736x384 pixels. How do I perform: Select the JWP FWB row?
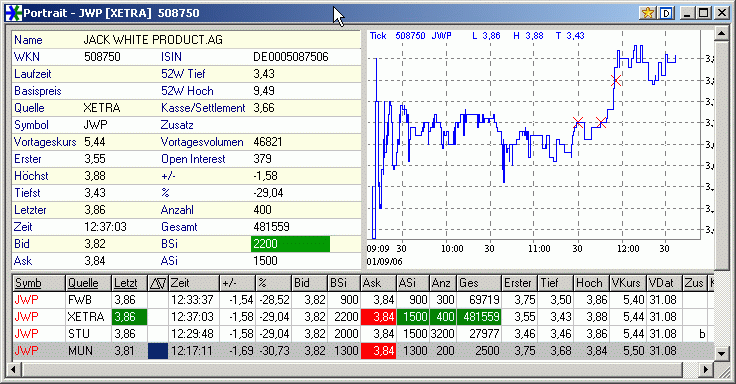coord(363,300)
